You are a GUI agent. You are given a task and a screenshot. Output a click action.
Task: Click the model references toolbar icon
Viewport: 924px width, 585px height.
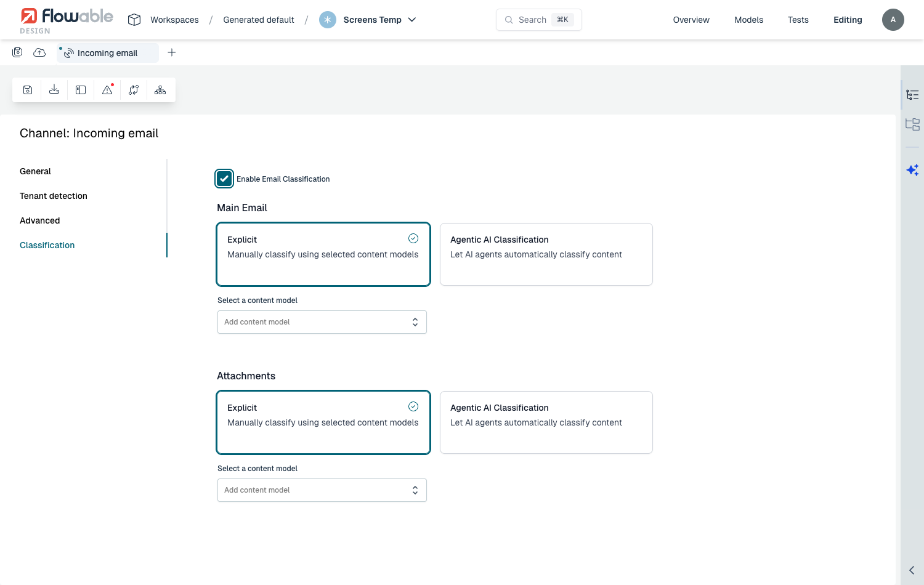coord(134,90)
